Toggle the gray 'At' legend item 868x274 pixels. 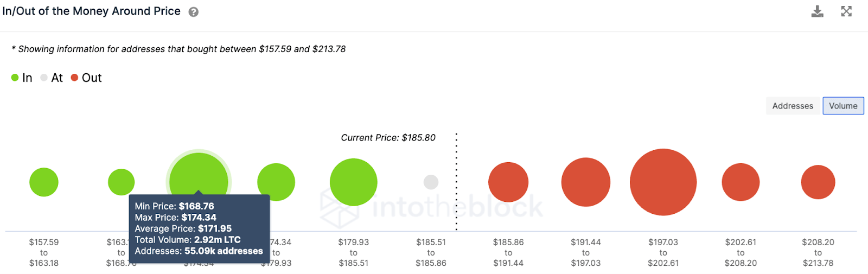point(52,78)
